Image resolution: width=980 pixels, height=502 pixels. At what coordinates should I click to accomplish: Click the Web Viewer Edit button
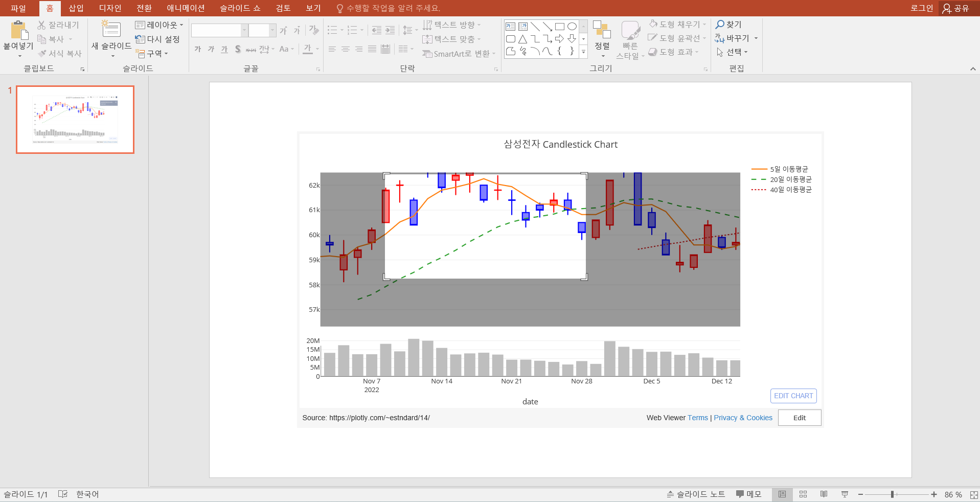(x=800, y=418)
